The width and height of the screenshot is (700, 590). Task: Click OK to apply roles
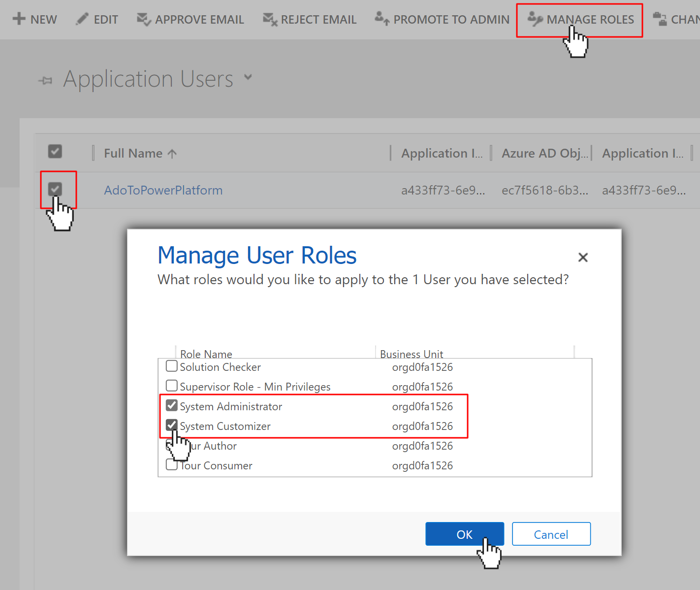(x=465, y=534)
